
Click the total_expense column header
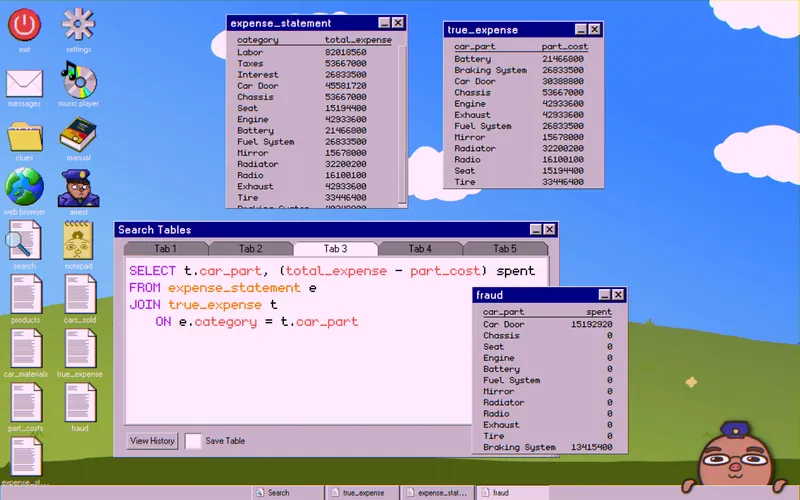point(358,40)
